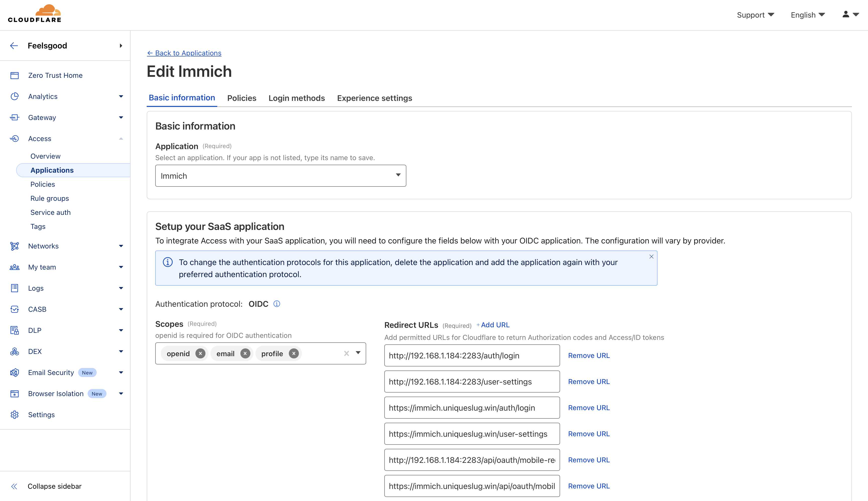Open Policies under Access in sidebar
The height and width of the screenshot is (501, 868).
click(x=43, y=184)
